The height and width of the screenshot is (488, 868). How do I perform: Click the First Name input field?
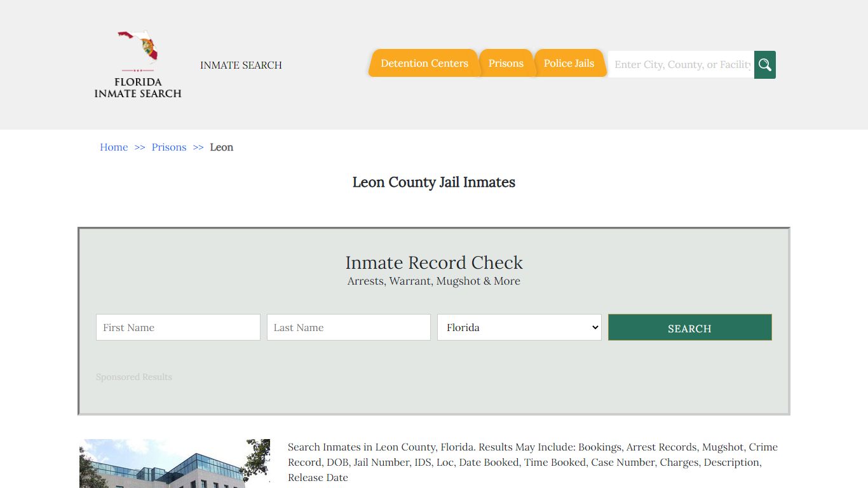(178, 327)
